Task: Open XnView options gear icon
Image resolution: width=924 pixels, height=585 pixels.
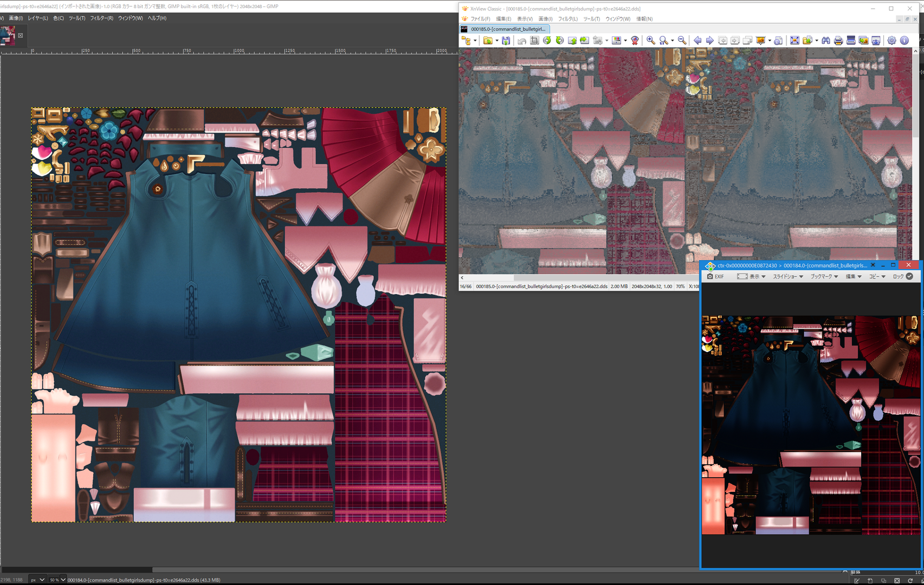Action: [x=891, y=41]
